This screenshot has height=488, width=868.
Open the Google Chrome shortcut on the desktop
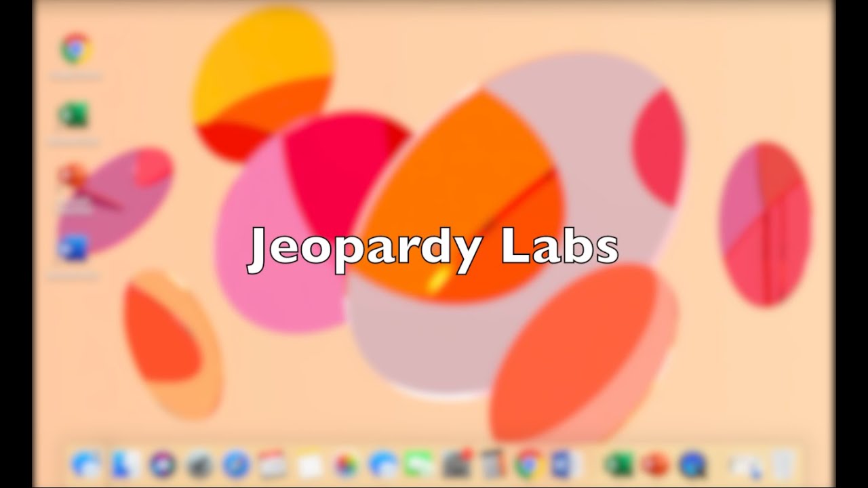point(75,49)
